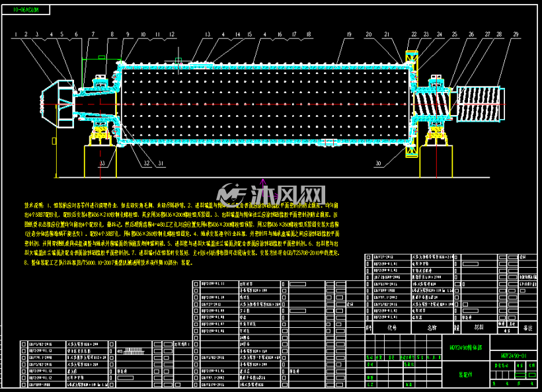Click the 代号 column header
This screenshot has height=392, width=542.
click(x=392, y=328)
